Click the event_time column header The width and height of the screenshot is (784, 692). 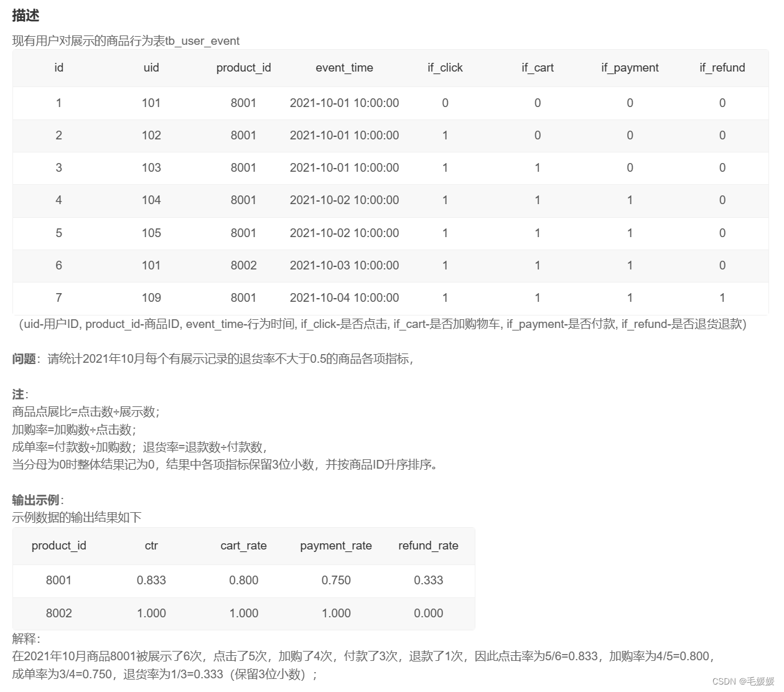(x=344, y=68)
